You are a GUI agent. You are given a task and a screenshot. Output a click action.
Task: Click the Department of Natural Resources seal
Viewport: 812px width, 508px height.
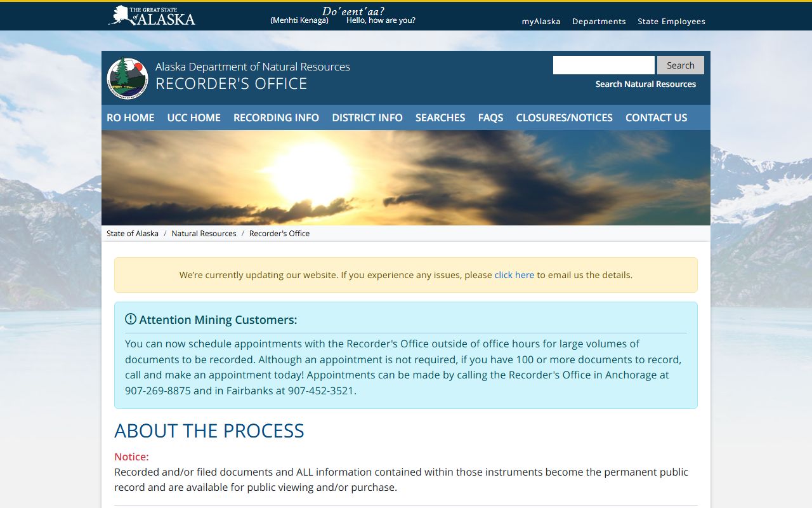(128, 78)
